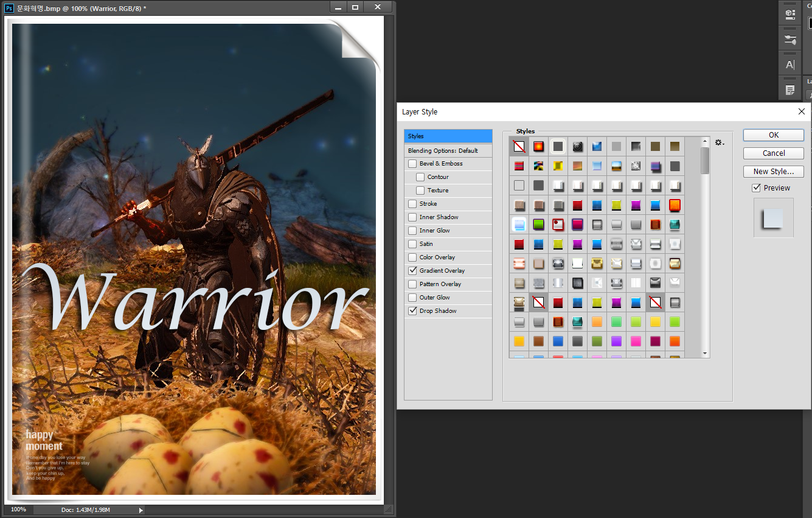Image resolution: width=812 pixels, height=518 pixels.
Task: Confirm with the OK button
Action: point(774,135)
